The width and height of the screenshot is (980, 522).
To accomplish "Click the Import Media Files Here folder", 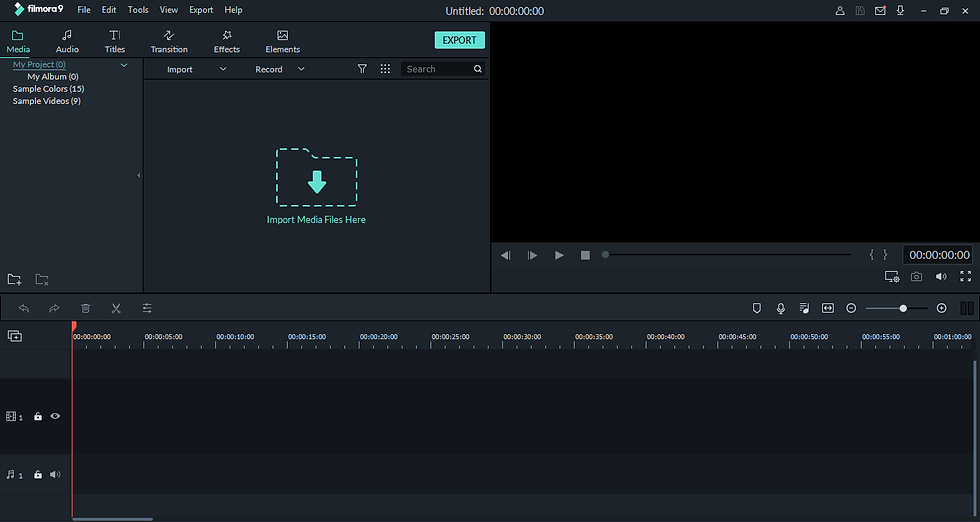I will click(x=316, y=178).
